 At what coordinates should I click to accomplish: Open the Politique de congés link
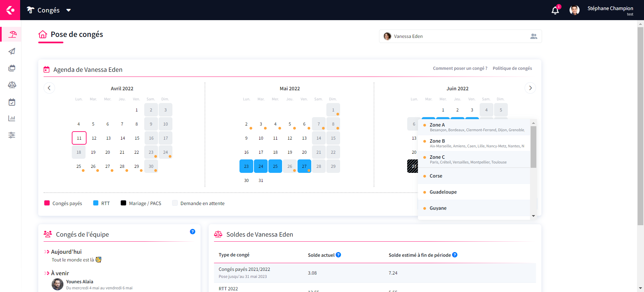pos(512,68)
